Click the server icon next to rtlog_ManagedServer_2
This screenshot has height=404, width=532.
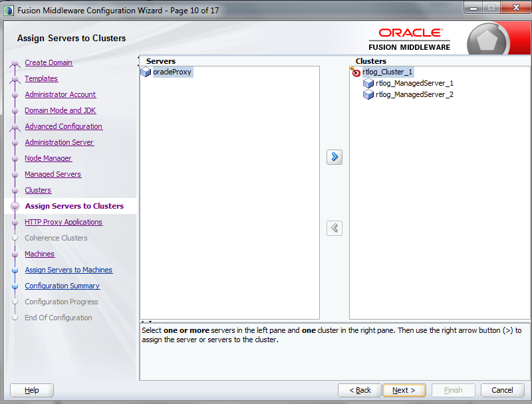click(369, 94)
